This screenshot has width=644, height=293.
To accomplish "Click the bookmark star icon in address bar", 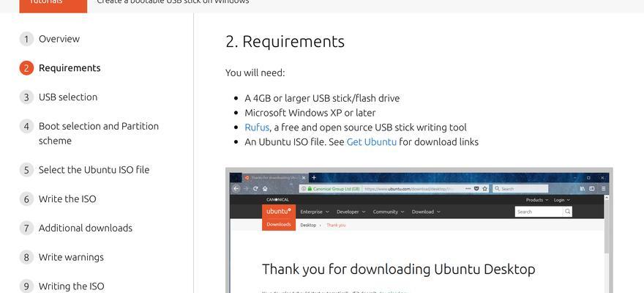I will (x=485, y=189).
